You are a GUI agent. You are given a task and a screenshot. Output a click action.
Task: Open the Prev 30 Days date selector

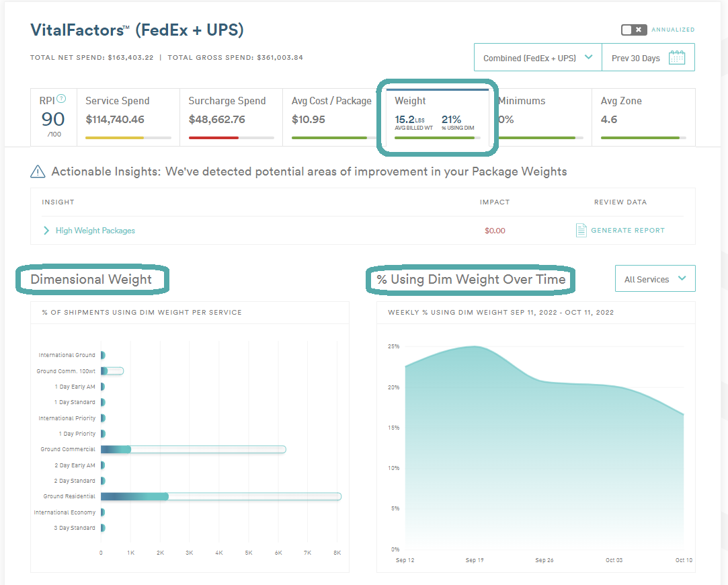648,58
